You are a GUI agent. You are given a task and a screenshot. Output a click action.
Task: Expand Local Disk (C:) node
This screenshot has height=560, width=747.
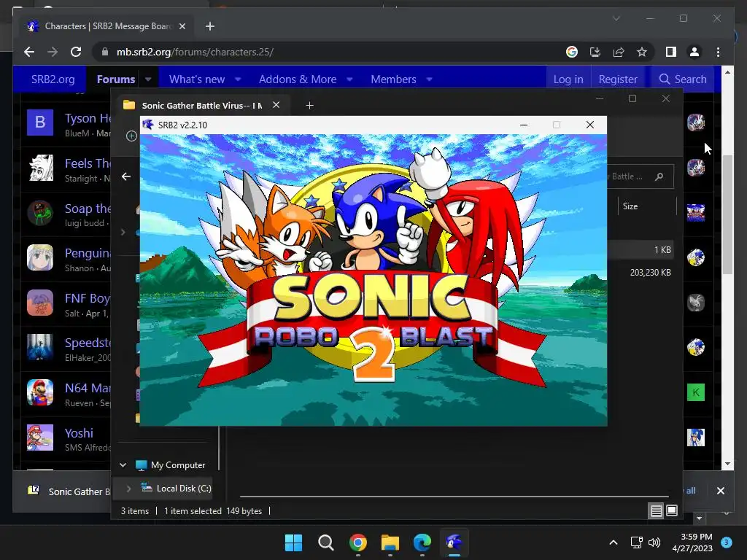128,488
